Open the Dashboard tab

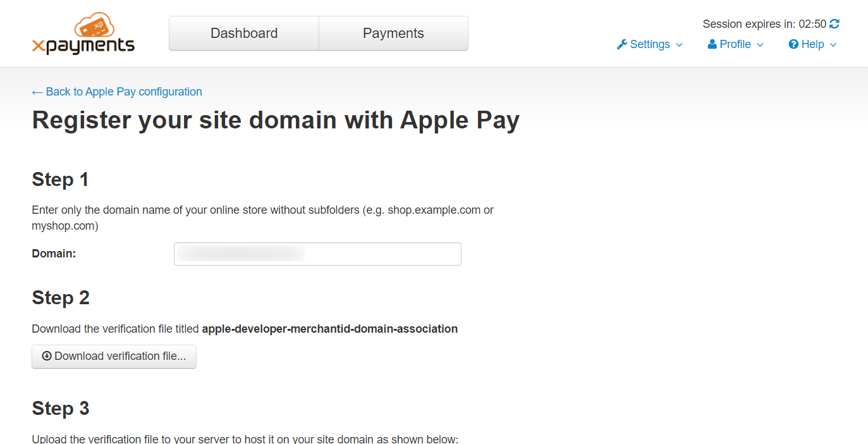(244, 34)
